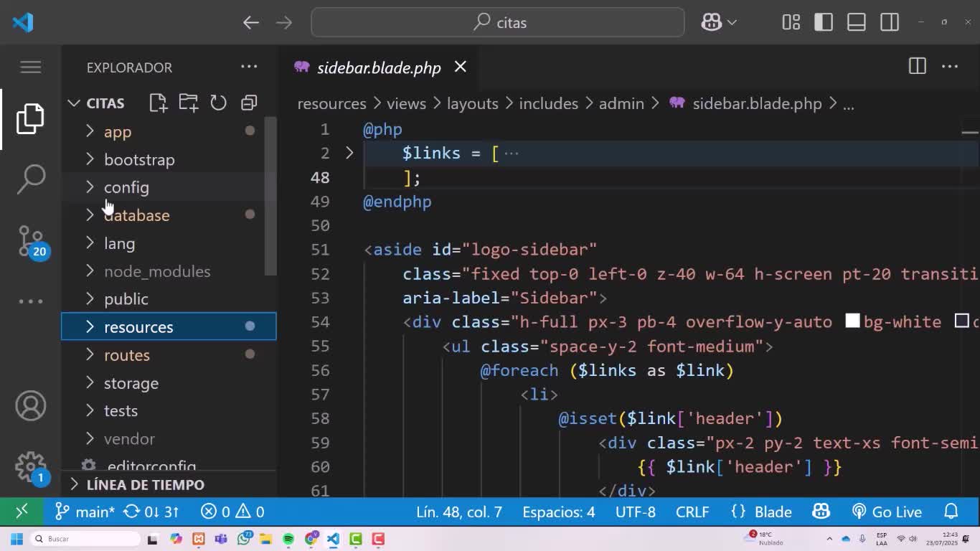Close the sidebar.blade.php tab
This screenshot has width=980, height=551.
[x=461, y=67]
